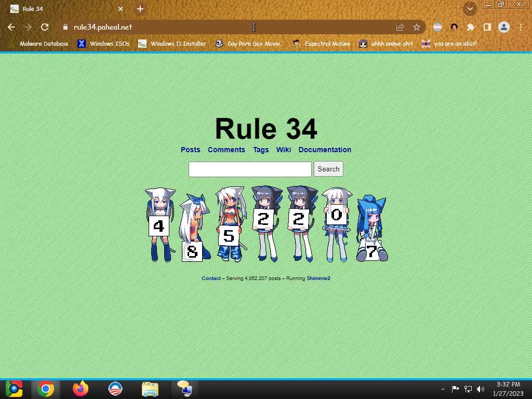Open the volume speaker tray icon
Screen dimensions: 532x399
481,389
